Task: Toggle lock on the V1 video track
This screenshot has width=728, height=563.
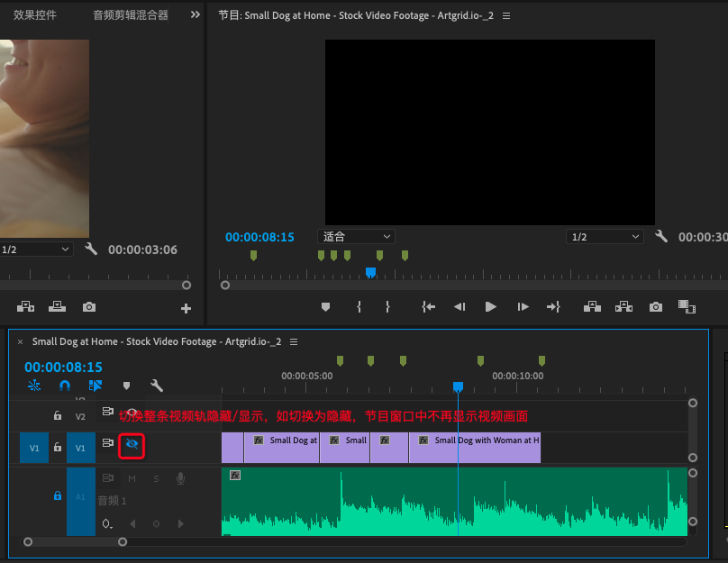Action: pyautogui.click(x=58, y=447)
